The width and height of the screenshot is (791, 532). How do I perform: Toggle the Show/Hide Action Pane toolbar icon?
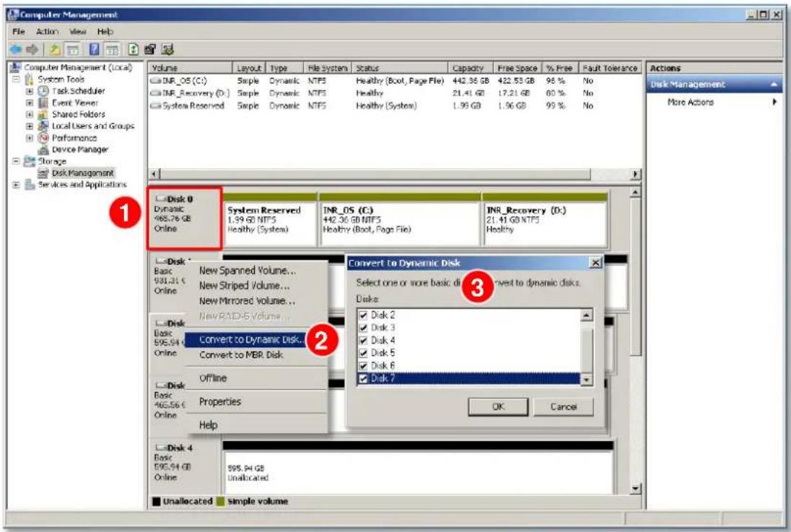[111, 50]
